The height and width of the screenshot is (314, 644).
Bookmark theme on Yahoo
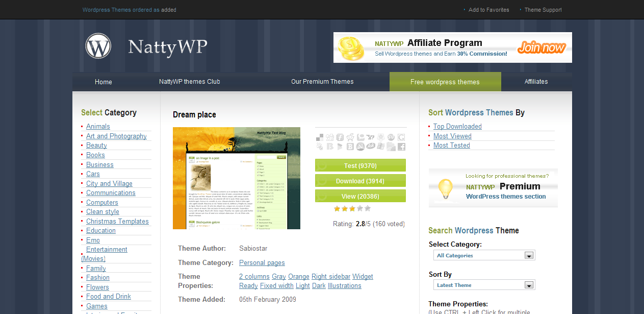pyautogui.click(x=370, y=137)
